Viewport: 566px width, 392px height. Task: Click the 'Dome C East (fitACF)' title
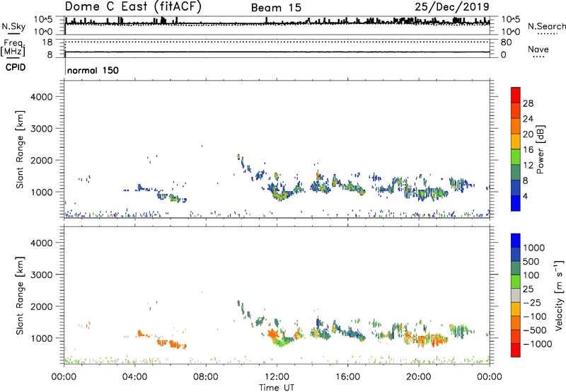[133, 7]
